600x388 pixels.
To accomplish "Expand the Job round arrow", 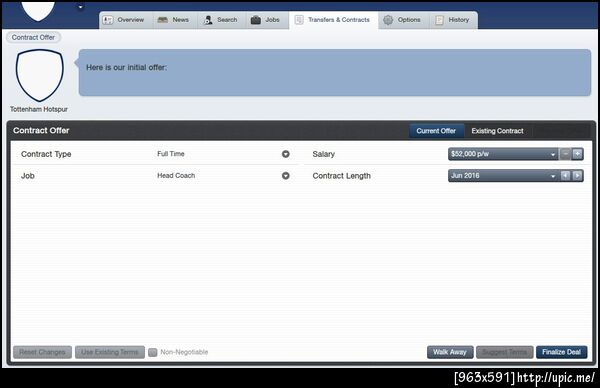I will [285, 176].
